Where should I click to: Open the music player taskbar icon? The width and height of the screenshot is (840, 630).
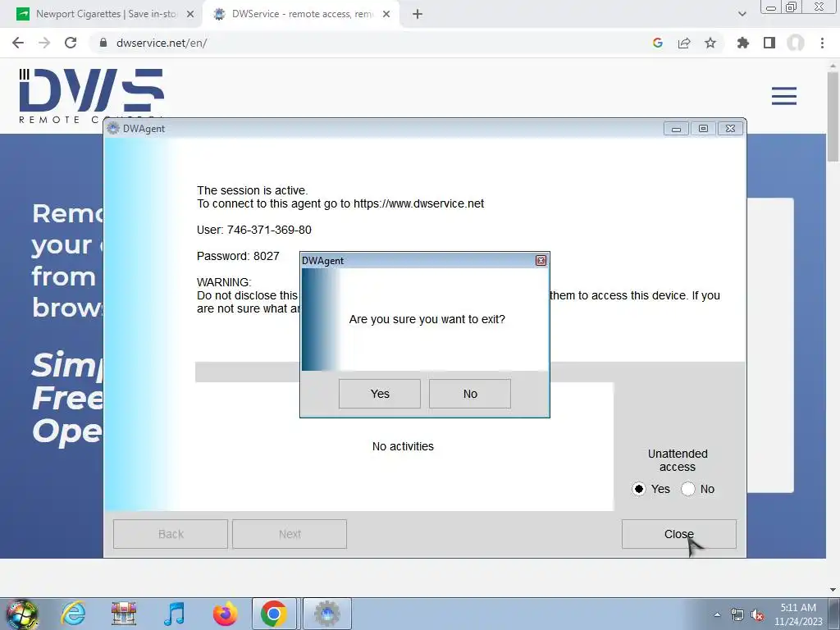[174, 614]
